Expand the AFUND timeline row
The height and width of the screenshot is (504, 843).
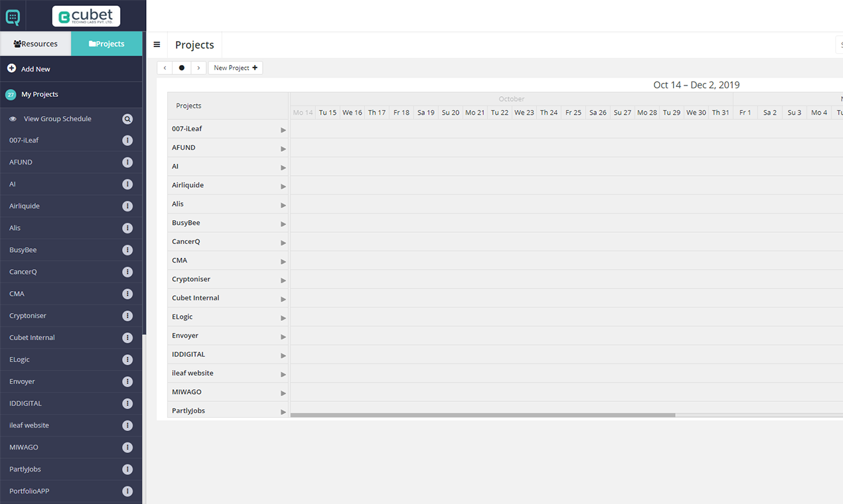[x=283, y=149]
